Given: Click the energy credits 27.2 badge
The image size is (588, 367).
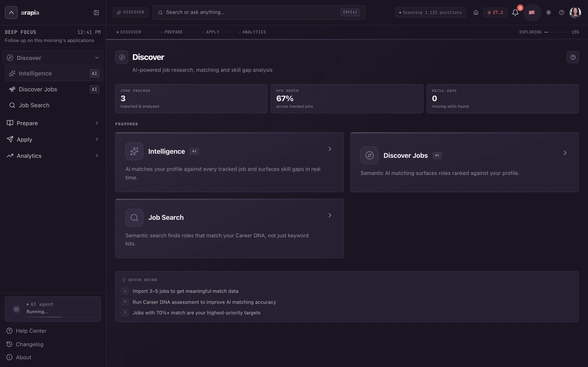Looking at the screenshot, I should click(x=495, y=12).
